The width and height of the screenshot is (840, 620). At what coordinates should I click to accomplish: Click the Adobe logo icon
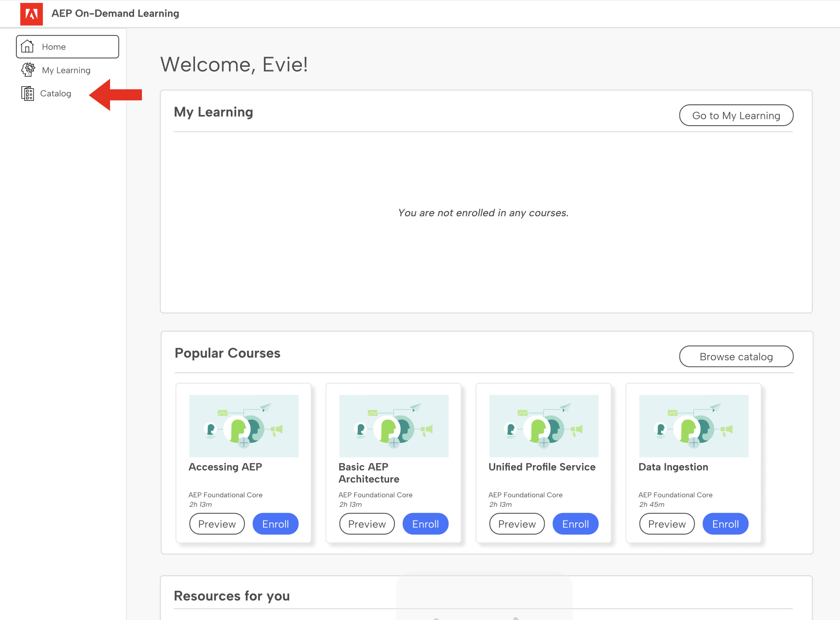(31, 14)
